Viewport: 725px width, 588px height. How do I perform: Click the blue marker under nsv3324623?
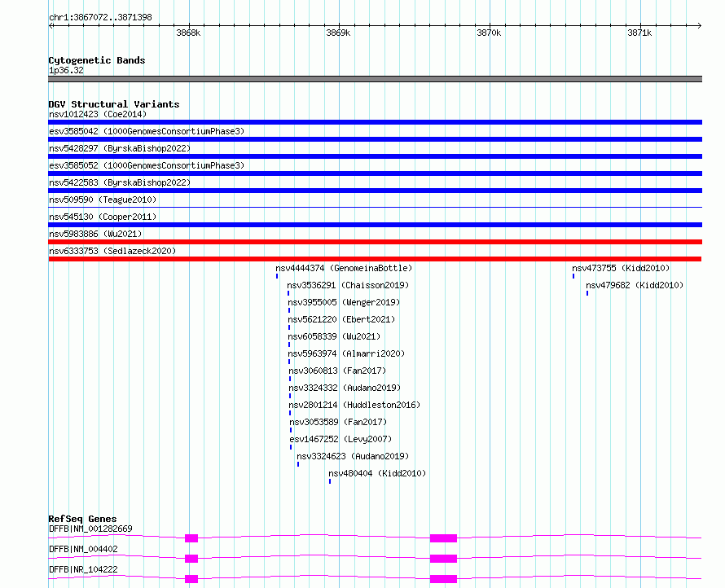(298, 464)
